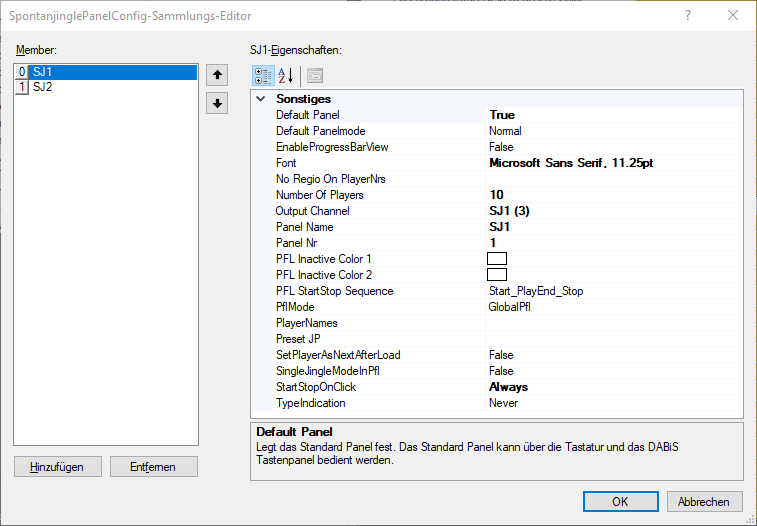Select the PlayerNames property label

307,322
